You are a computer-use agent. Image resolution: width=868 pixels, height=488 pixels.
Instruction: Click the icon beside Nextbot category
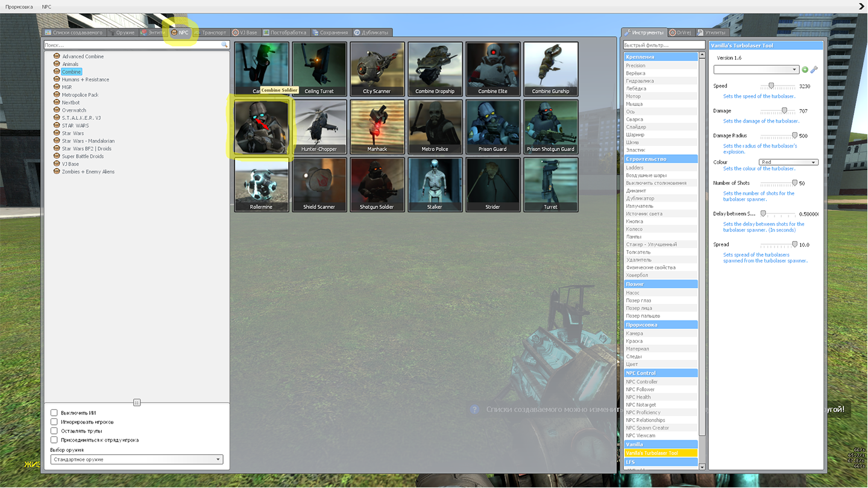coord(57,102)
